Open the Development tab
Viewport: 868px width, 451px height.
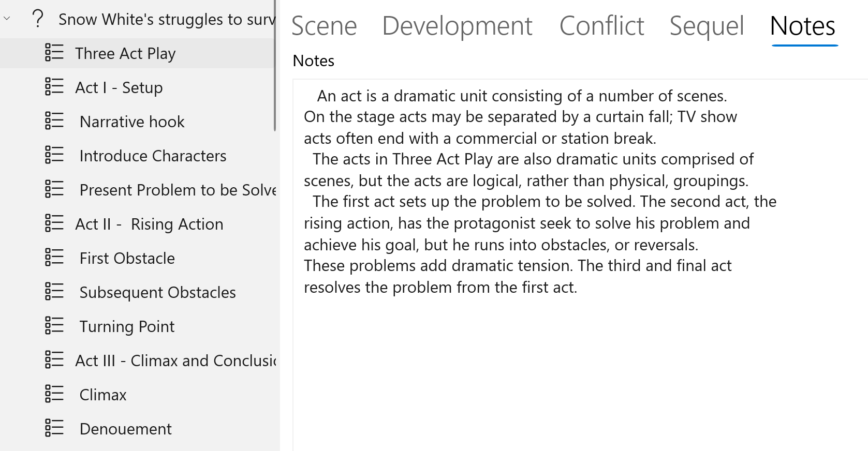(x=457, y=26)
